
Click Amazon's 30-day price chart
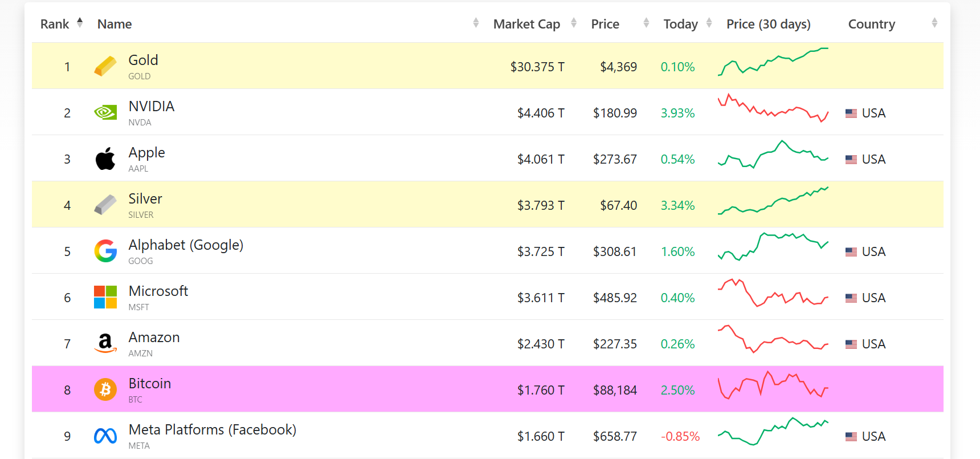click(x=773, y=339)
